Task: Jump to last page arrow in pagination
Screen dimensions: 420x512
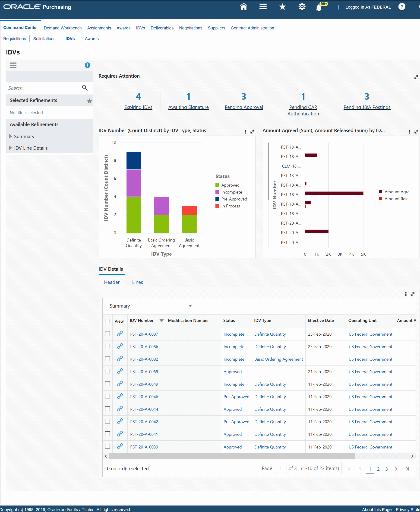Action: (x=407, y=469)
